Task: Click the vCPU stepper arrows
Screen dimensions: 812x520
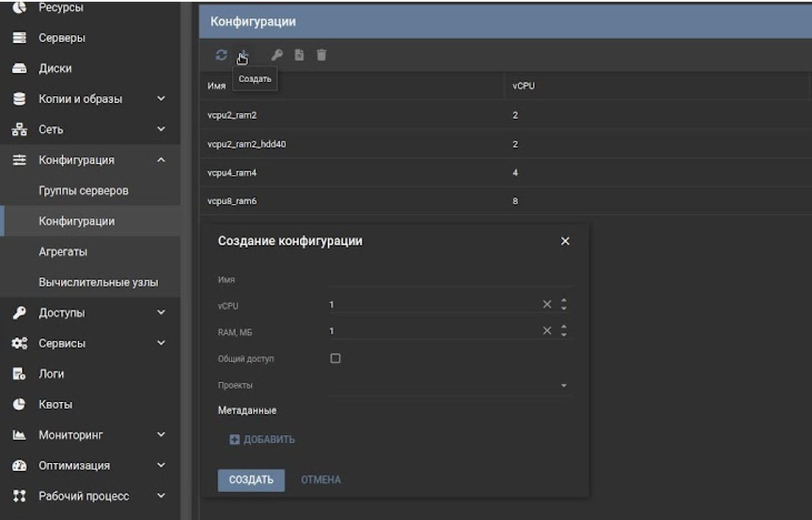Action: (564, 304)
